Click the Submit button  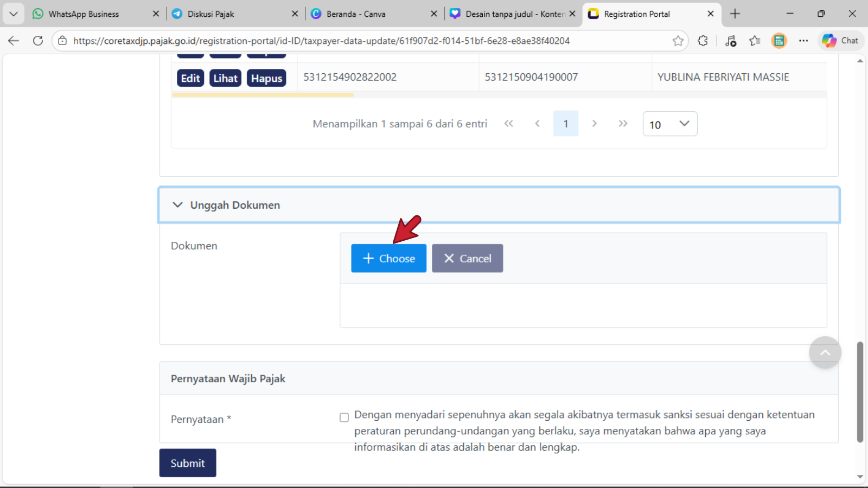pyautogui.click(x=188, y=463)
